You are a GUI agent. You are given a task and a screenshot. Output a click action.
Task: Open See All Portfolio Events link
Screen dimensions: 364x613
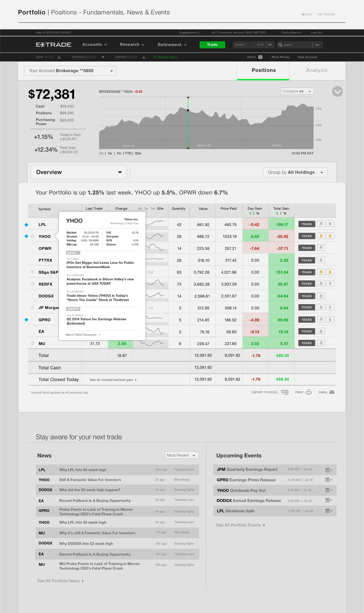pyautogui.click(x=240, y=525)
